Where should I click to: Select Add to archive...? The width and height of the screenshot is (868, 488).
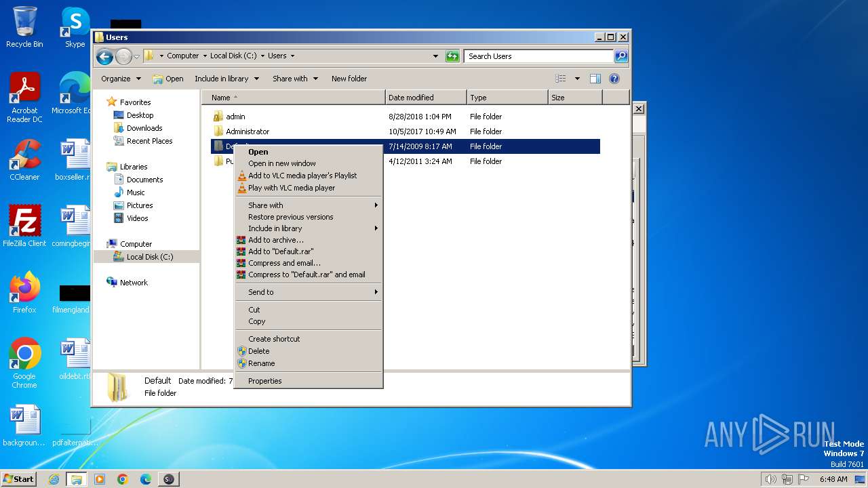tap(309, 240)
